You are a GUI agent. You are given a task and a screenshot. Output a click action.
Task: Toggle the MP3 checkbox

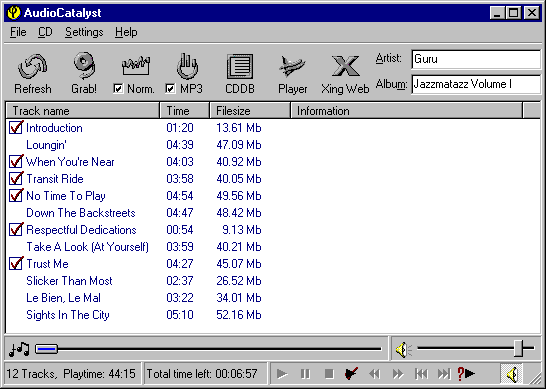point(170,89)
